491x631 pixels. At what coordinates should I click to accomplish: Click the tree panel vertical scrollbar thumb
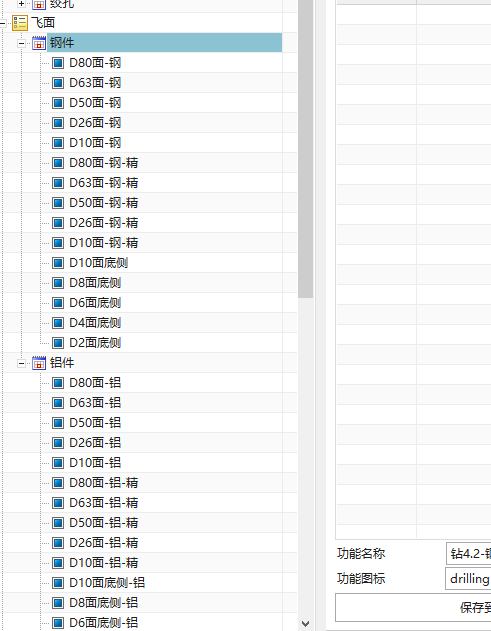(305, 149)
